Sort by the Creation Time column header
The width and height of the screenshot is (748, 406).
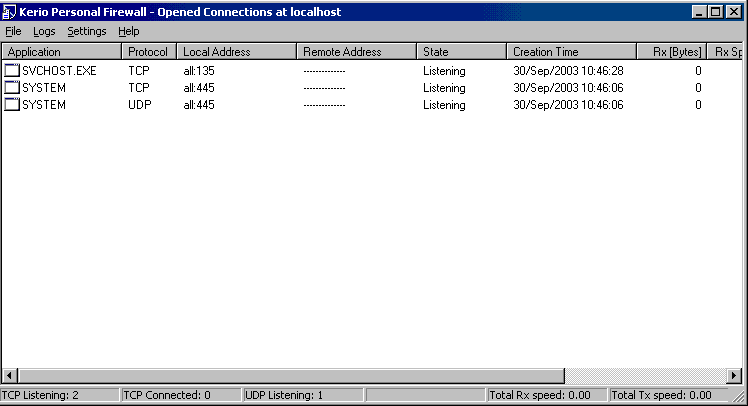coord(571,52)
